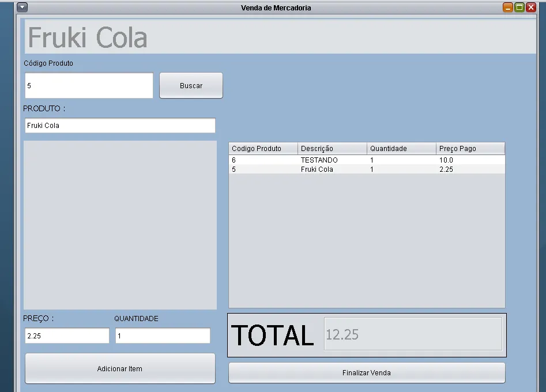Viewport: 546px width, 392px height.
Task: Focus the Código Produto input field
Action: [x=89, y=86]
